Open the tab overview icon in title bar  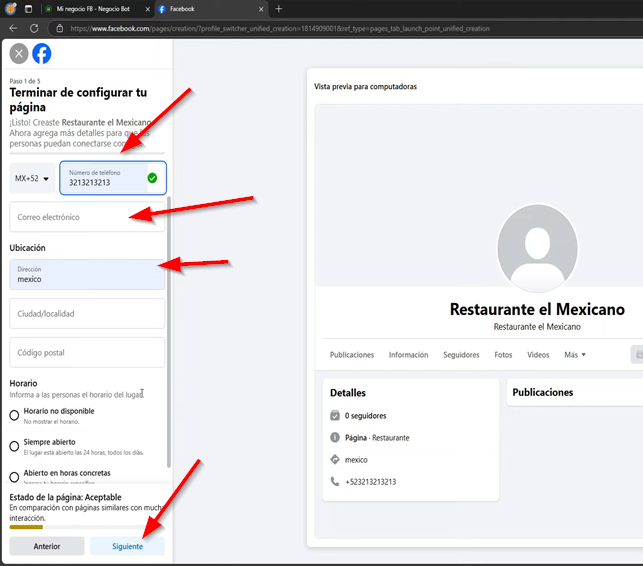28,9
